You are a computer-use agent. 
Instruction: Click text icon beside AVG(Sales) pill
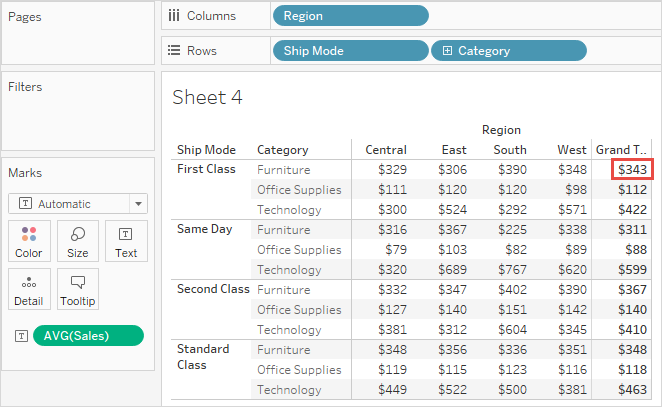click(x=20, y=336)
